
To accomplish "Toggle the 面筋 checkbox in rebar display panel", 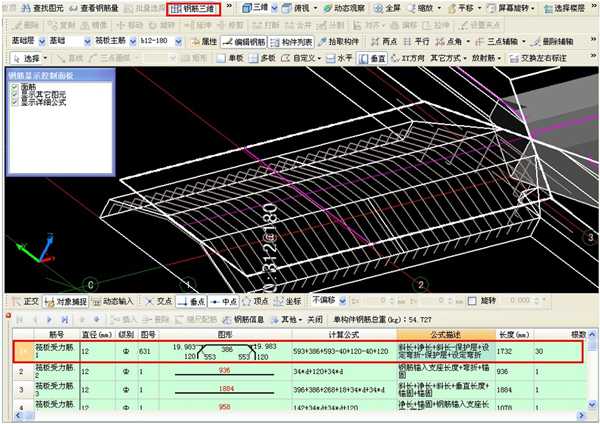I will 15,88.
